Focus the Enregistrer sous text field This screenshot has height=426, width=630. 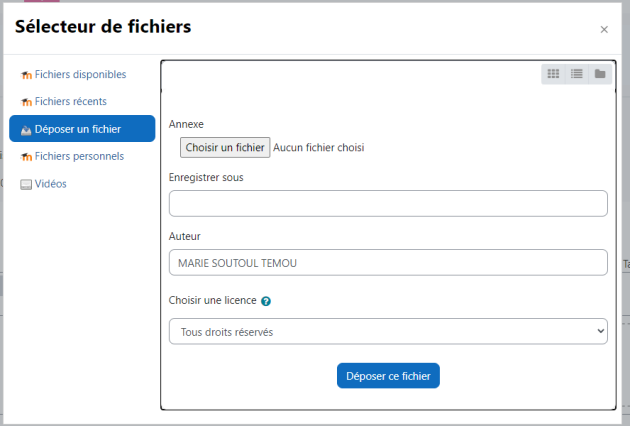point(388,203)
